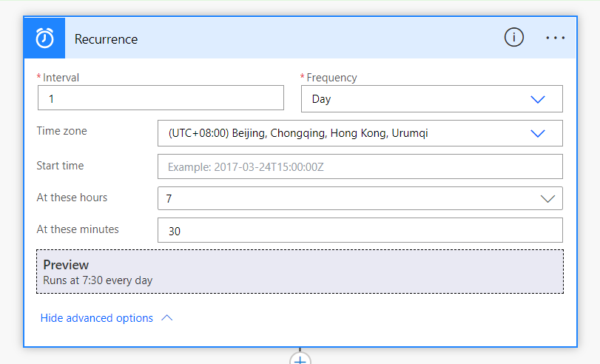The width and height of the screenshot is (600, 364).
Task: Click the At these minutes field
Action: [x=360, y=231]
